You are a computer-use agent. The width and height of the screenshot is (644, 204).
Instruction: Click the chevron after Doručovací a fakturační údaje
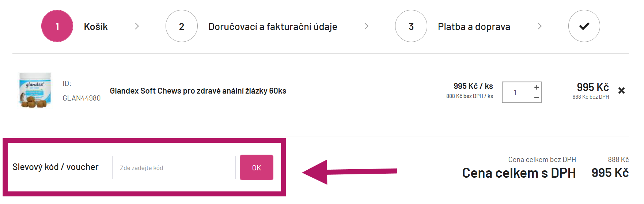pos(366,26)
